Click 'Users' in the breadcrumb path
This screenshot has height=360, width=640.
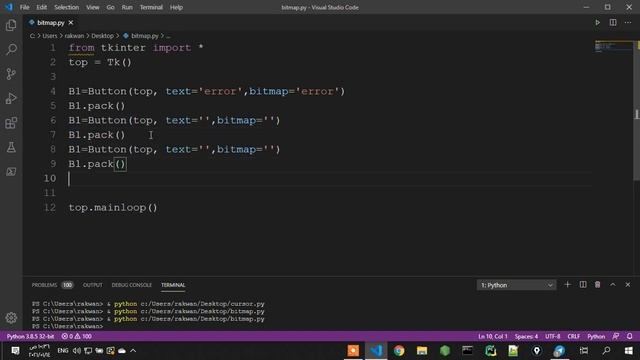pos(50,36)
